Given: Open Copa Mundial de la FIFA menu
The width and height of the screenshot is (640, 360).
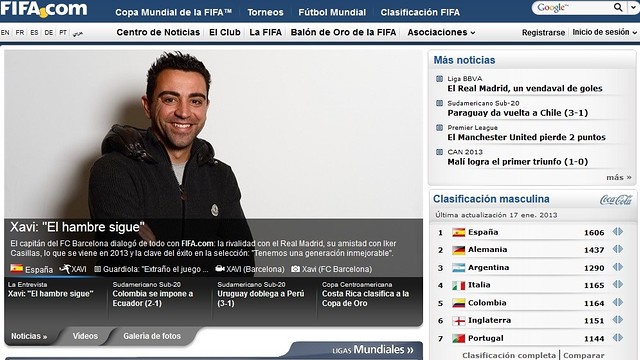Looking at the screenshot, I should [173, 12].
